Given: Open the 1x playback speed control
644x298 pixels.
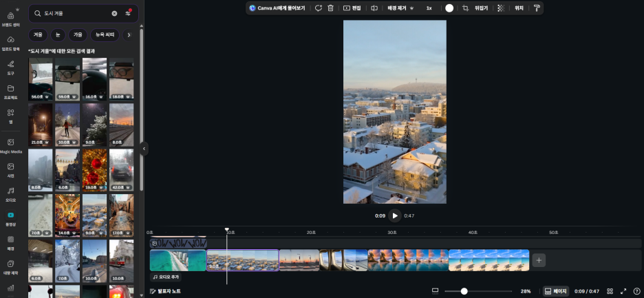Looking at the screenshot, I should click(x=429, y=8).
